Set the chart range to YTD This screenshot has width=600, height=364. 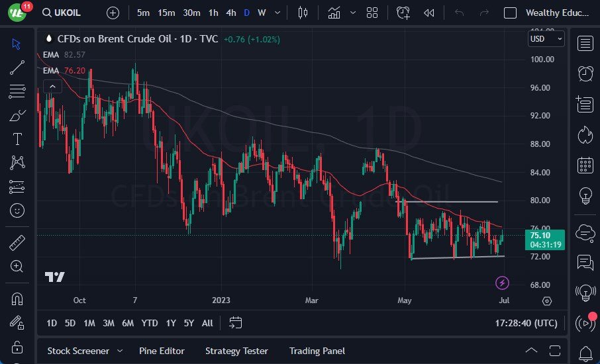150,323
